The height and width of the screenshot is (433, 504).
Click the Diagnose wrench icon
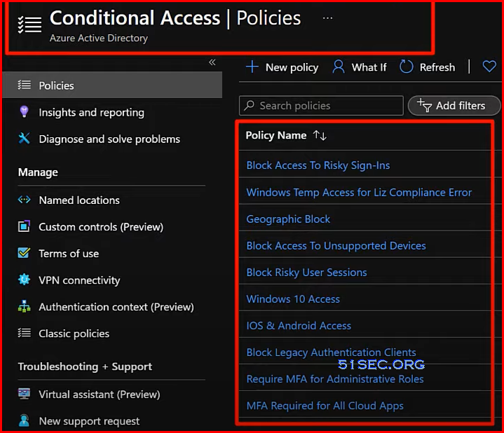pos(24,139)
